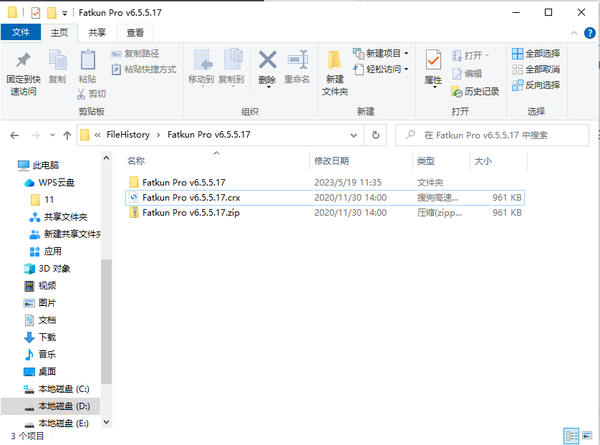Click the search box for Fatkun Pro
600x445 pixels.
492,135
